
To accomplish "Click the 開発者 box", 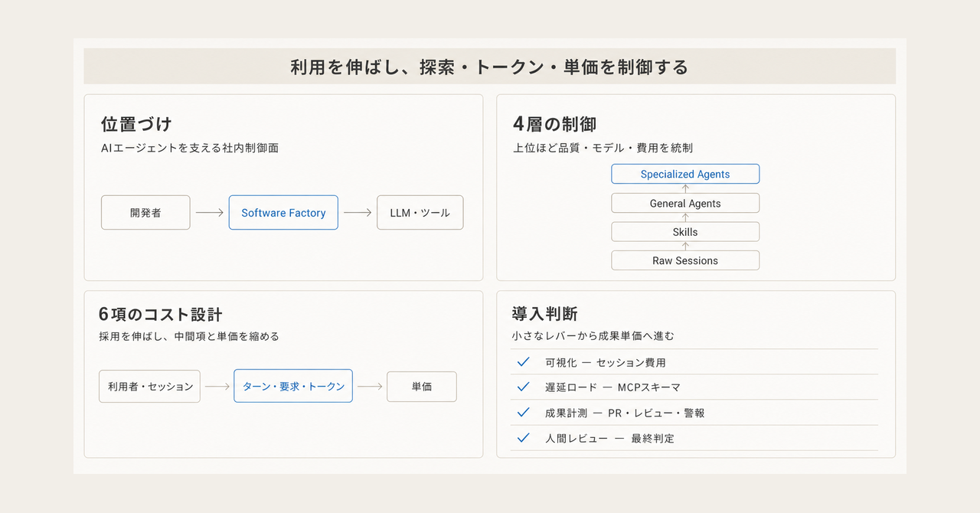I will click(x=145, y=213).
